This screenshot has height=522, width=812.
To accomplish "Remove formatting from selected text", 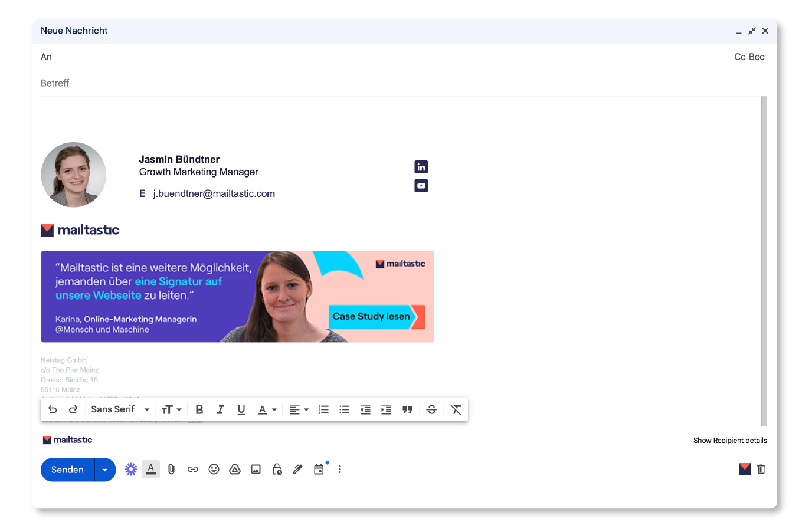I will click(x=456, y=409).
